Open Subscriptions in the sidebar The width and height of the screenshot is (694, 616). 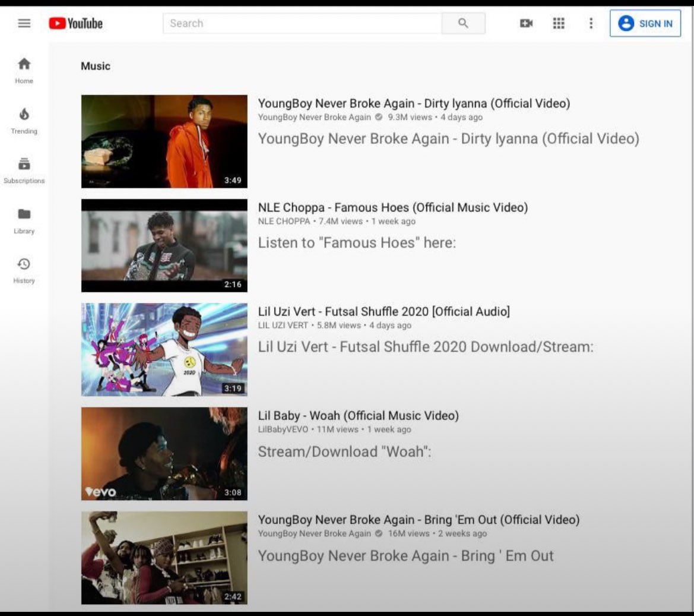(24, 170)
